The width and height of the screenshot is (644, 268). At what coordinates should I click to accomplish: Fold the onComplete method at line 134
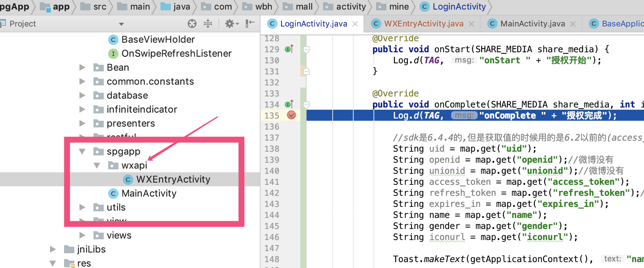(x=306, y=105)
